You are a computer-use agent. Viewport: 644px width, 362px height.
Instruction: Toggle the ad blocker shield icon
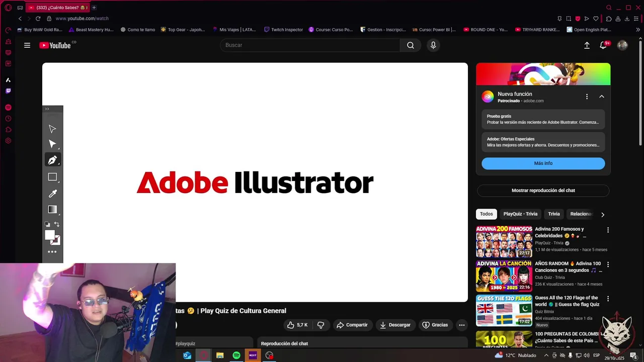coord(578,19)
